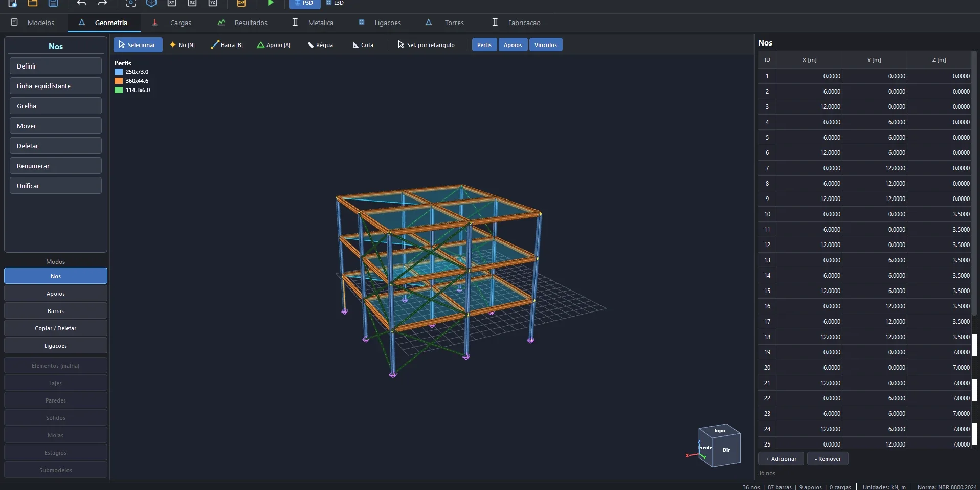The height and width of the screenshot is (490, 980).
Task: Click the Deletar button
Action: 56,146
